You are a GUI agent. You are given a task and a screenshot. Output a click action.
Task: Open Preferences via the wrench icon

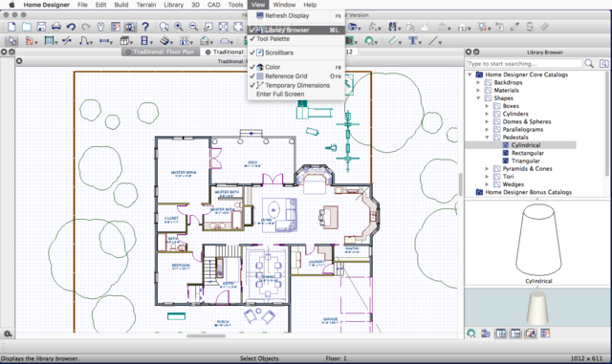[x=100, y=27]
